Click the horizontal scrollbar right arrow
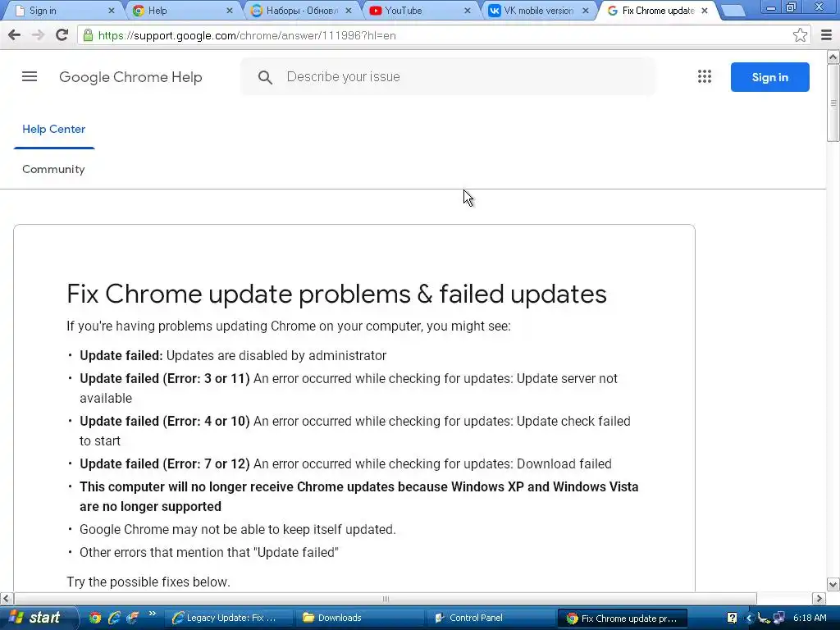 point(819,598)
